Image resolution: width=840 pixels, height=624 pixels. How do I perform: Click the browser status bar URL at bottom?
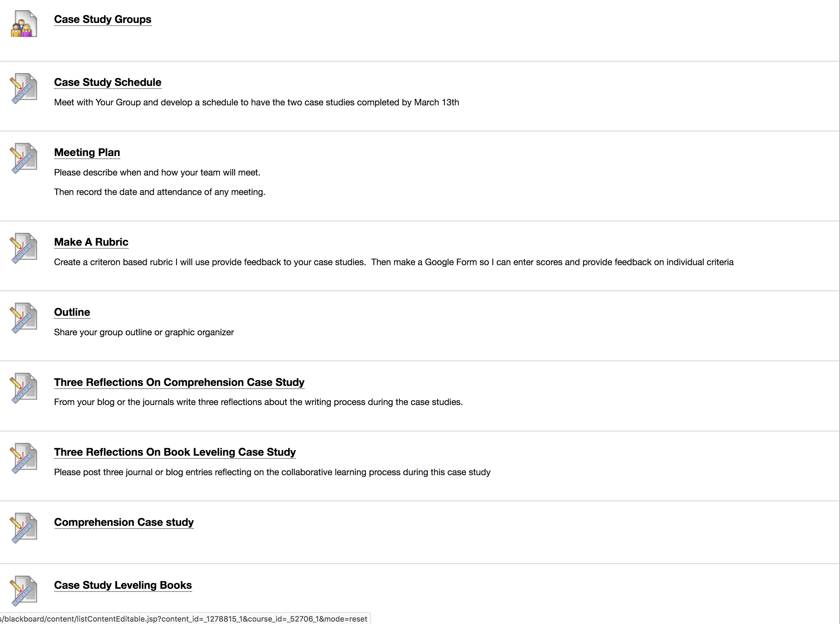point(184,619)
